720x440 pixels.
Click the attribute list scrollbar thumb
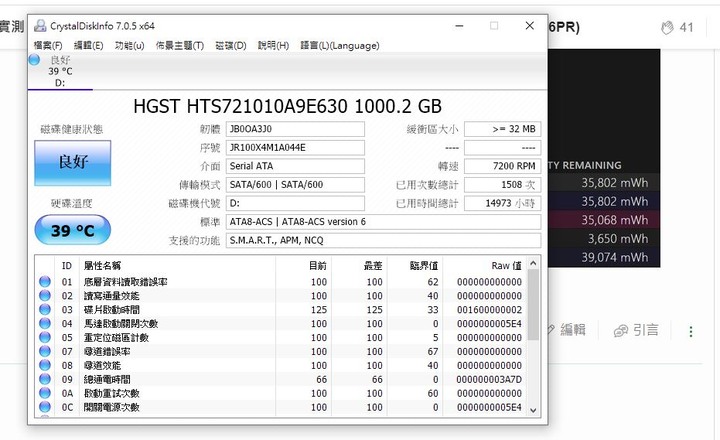533,305
